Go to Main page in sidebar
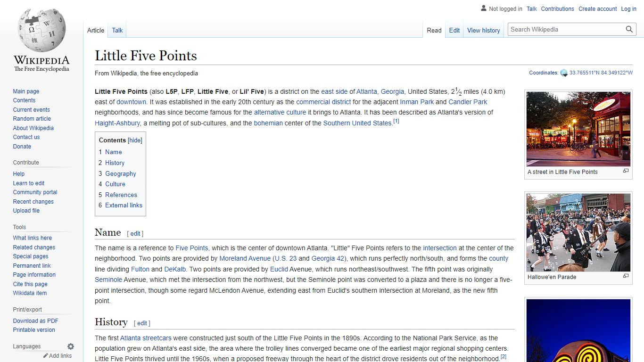 click(x=26, y=91)
